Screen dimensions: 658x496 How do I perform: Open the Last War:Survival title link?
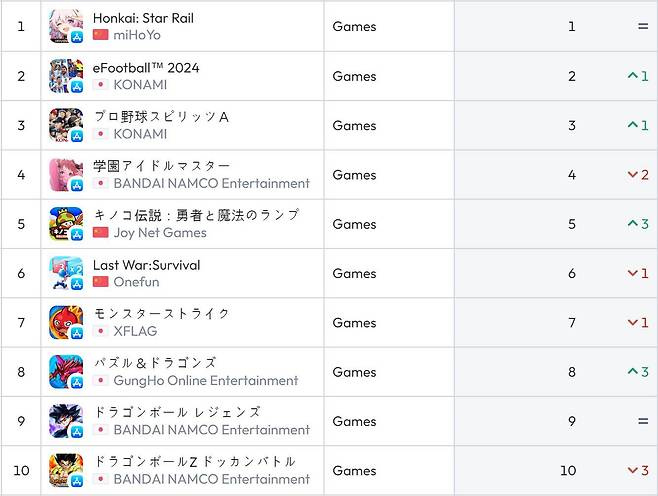[x=146, y=265]
